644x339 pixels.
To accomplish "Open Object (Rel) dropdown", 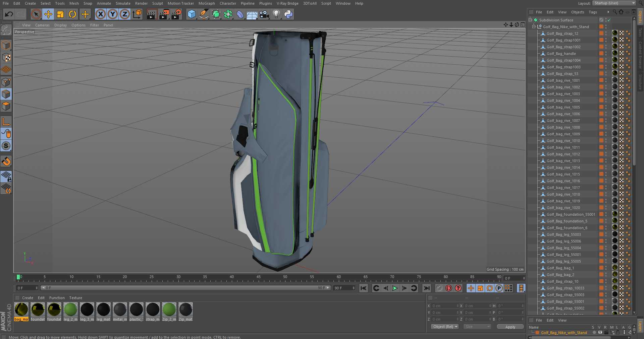I will pyautogui.click(x=445, y=327).
